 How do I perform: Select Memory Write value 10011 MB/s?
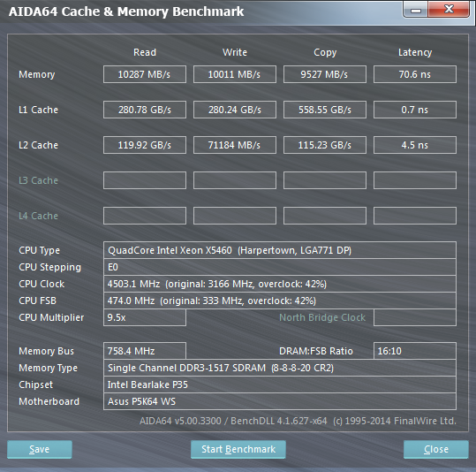235,74
